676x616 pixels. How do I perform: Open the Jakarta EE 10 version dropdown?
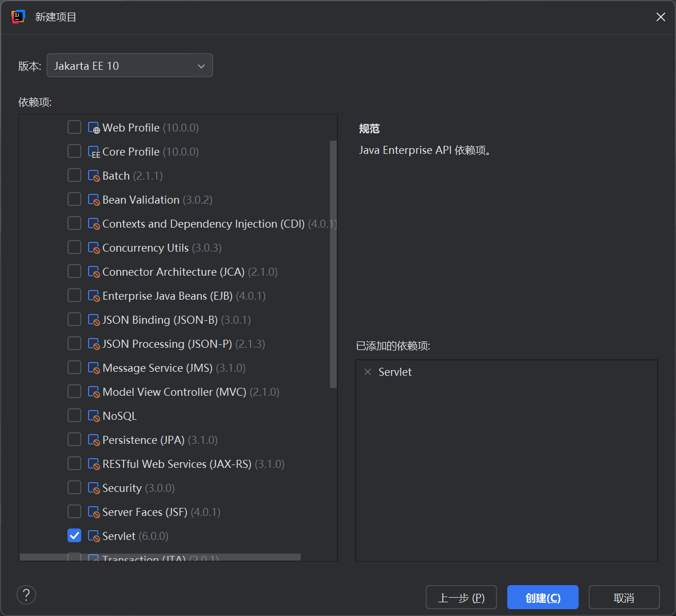click(x=129, y=66)
